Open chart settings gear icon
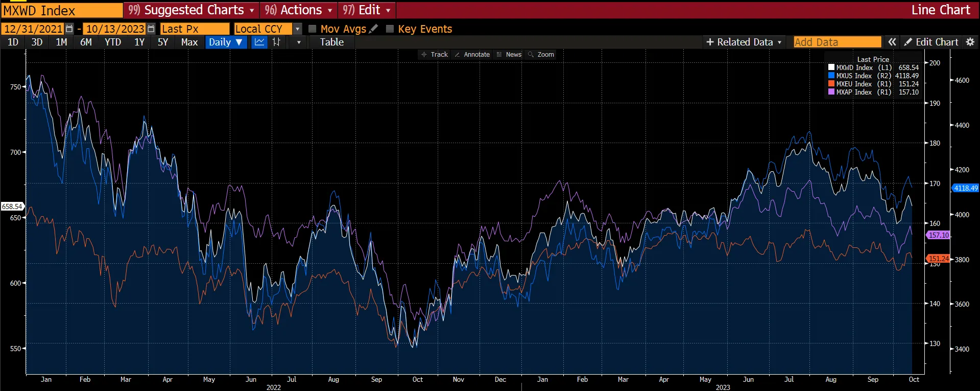 coord(970,42)
